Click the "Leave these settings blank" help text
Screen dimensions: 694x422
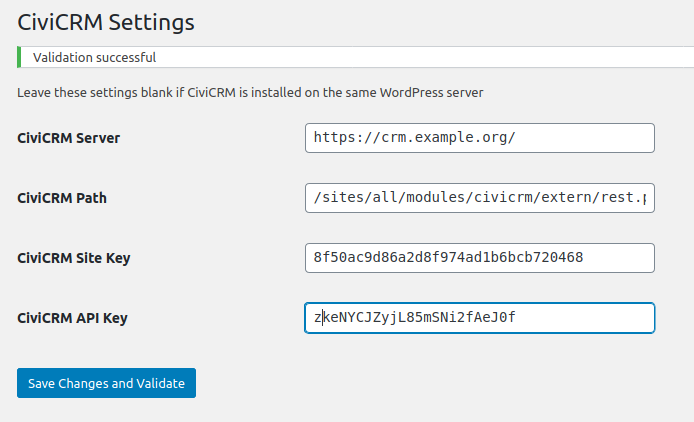(250, 93)
